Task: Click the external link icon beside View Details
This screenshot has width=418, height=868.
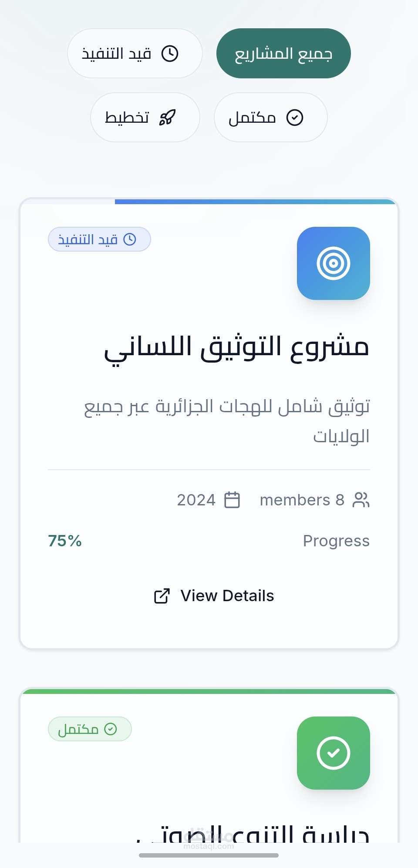Action: tap(162, 596)
